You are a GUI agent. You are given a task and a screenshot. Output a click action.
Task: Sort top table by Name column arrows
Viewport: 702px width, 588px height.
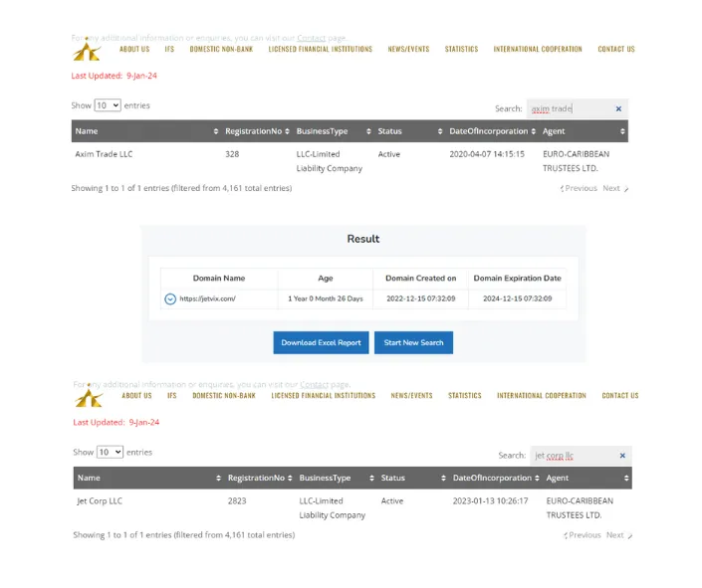pos(216,131)
